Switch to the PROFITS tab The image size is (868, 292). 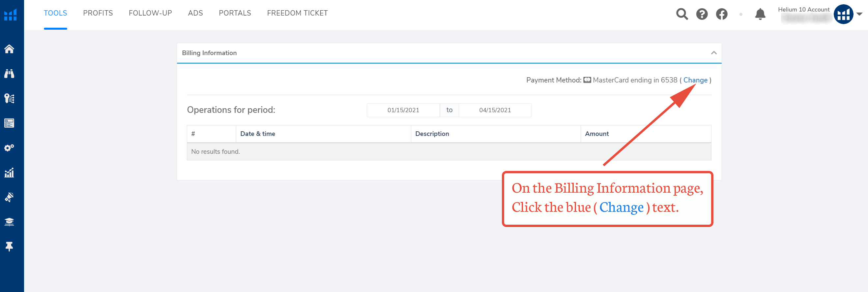[x=98, y=13]
